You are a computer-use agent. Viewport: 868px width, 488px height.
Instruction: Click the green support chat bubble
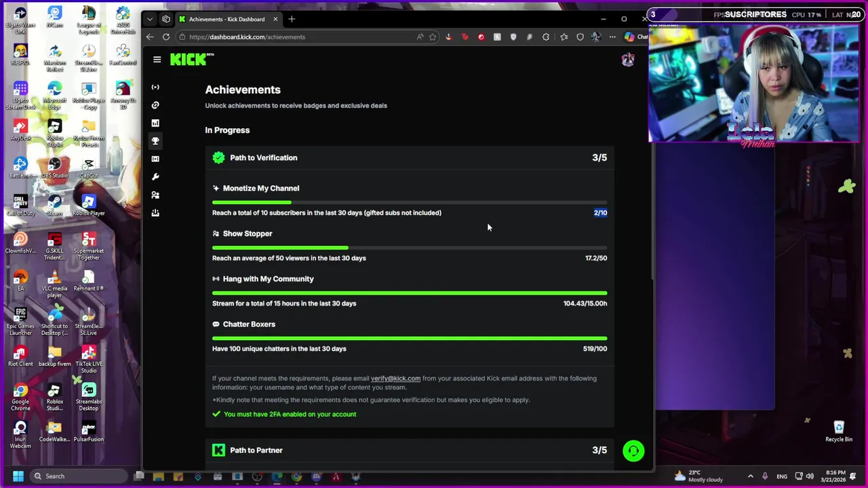[633, 451]
